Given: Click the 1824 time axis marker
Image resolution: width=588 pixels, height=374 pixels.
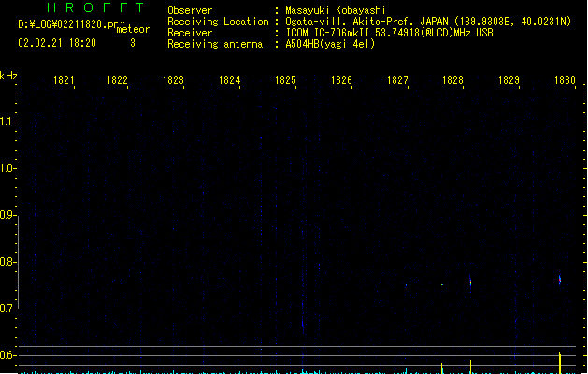Looking at the screenshot, I should (229, 80).
